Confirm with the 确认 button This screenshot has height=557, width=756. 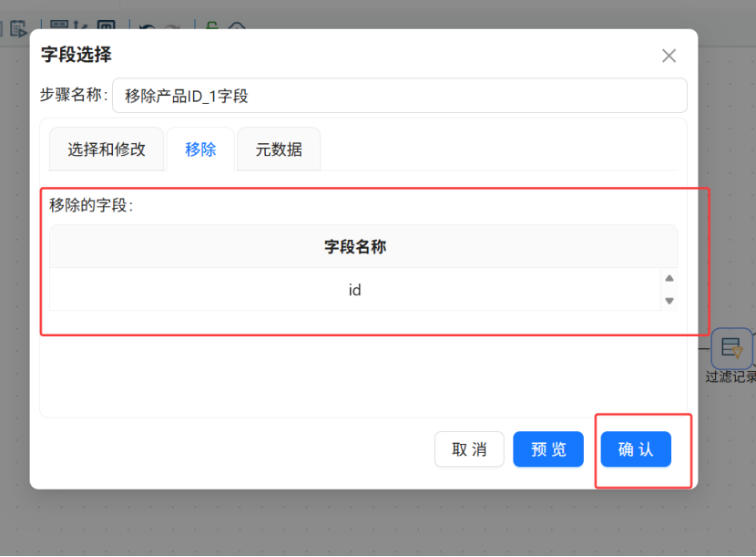pos(636,449)
